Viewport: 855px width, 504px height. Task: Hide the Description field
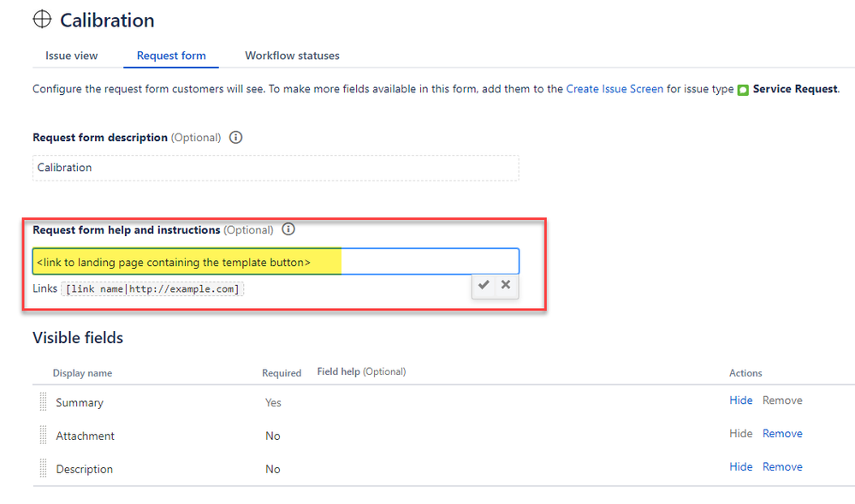tap(741, 467)
